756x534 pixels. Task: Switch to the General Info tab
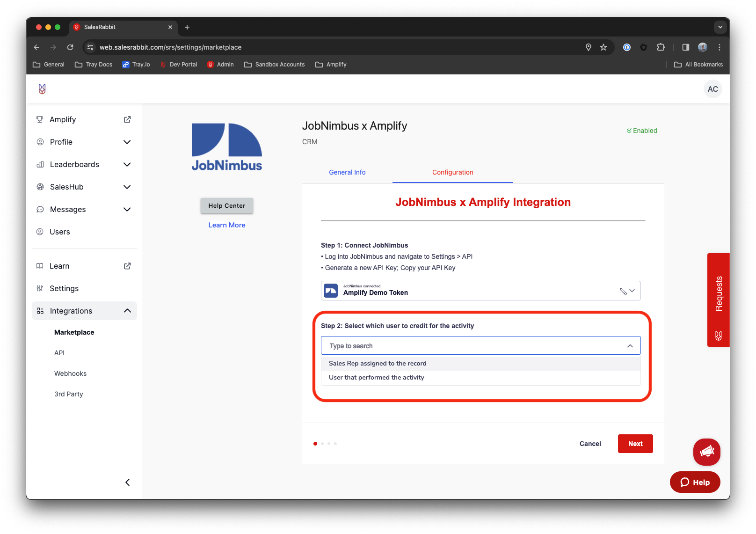[x=347, y=172]
